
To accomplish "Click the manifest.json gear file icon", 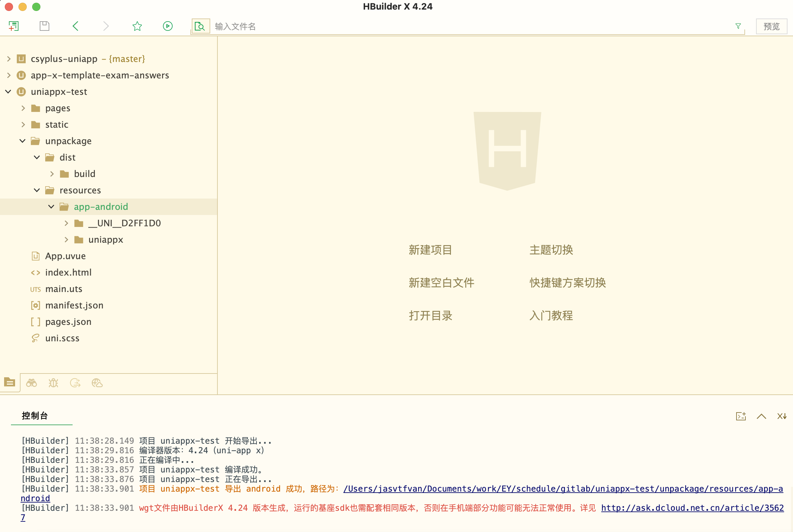I will (x=36, y=305).
